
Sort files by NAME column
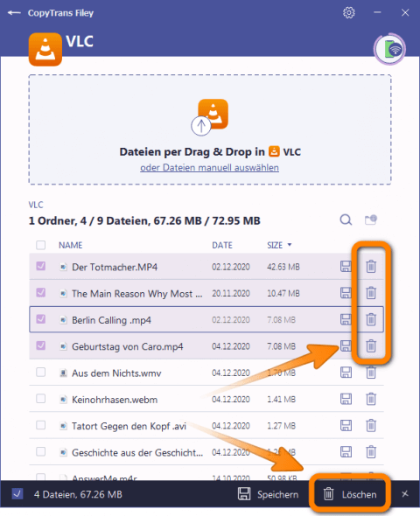click(71, 245)
